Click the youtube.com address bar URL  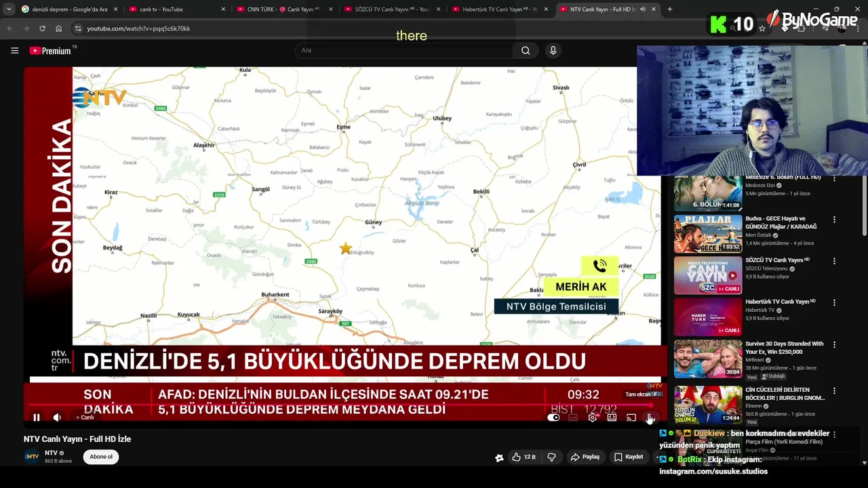point(138,28)
